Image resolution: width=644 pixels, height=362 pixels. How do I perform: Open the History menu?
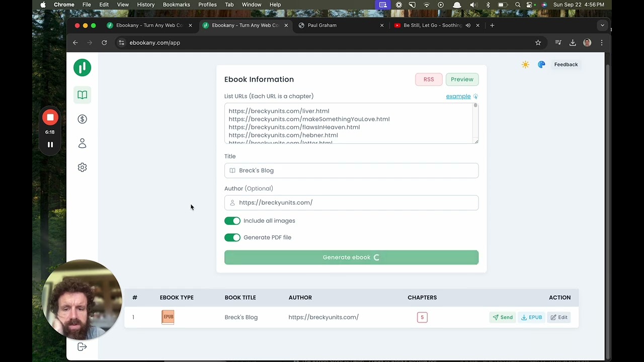pos(146,5)
